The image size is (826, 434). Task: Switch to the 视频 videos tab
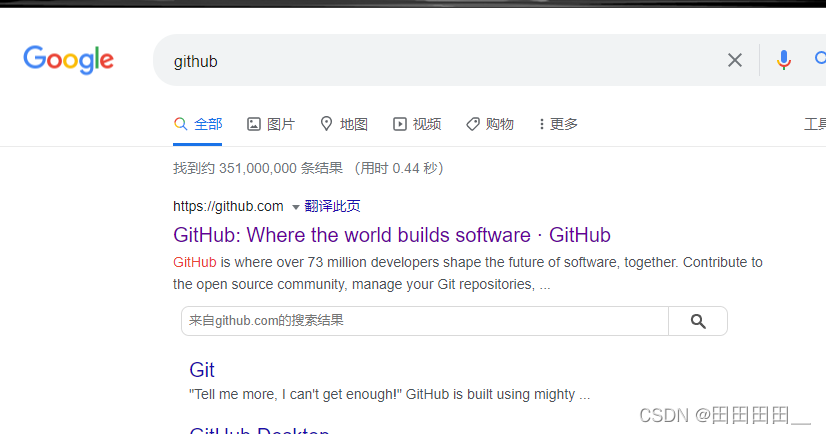pos(417,124)
